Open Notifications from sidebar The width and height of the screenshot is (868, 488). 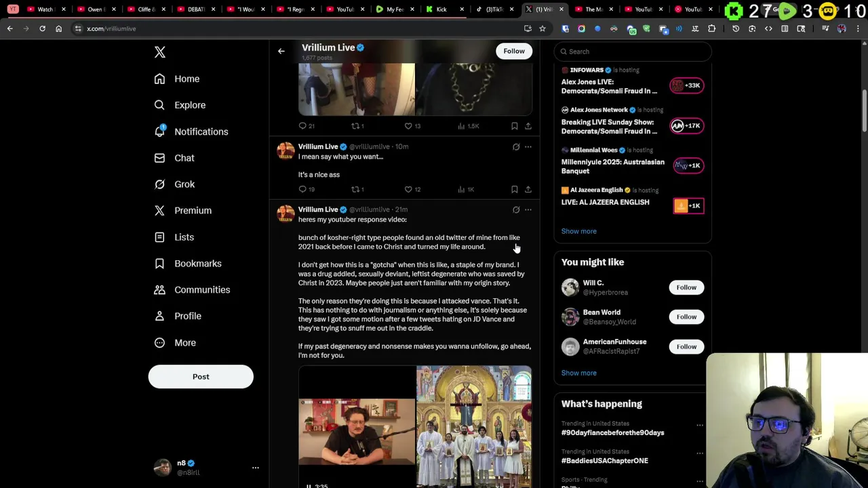click(191, 131)
